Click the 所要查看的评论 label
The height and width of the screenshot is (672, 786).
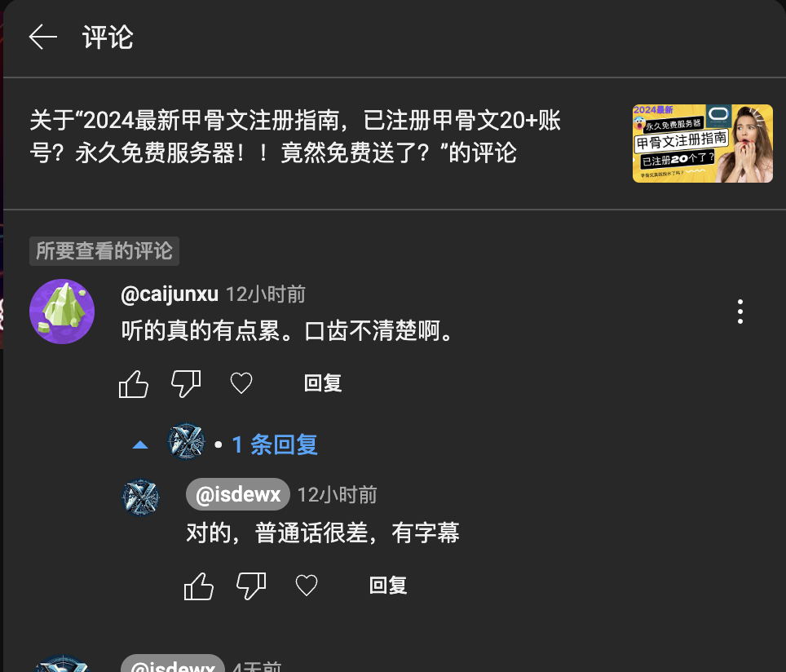pyautogui.click(x=104, y=250)
